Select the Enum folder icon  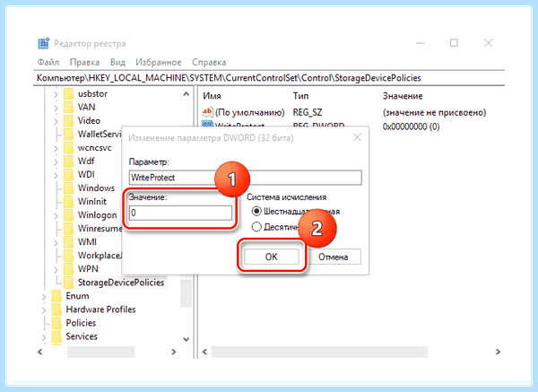click(x=56, y=296)
